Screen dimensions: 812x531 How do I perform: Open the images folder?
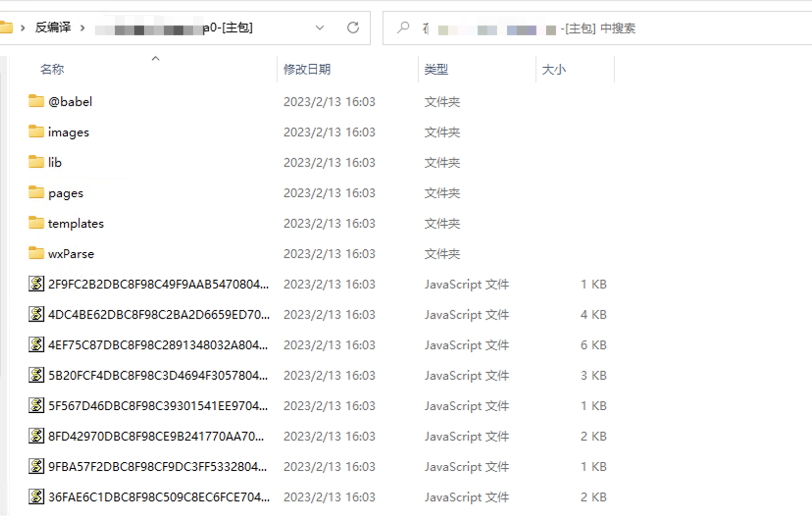[x=68, y=132]
